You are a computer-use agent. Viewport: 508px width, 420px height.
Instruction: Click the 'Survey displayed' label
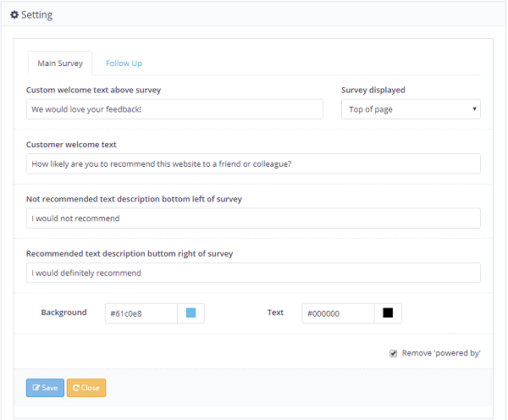[x=373, y=90]
